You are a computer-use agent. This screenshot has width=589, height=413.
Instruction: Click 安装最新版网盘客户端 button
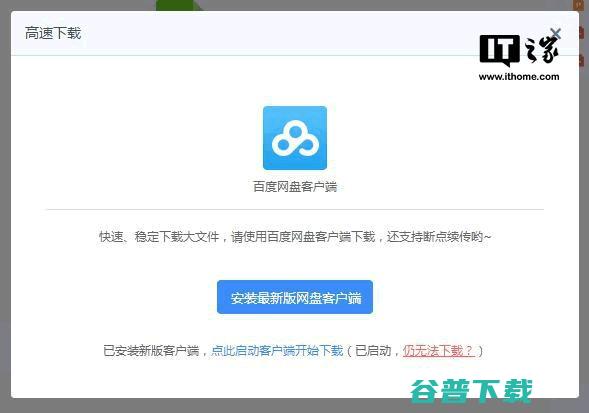[x=295, y=297]
